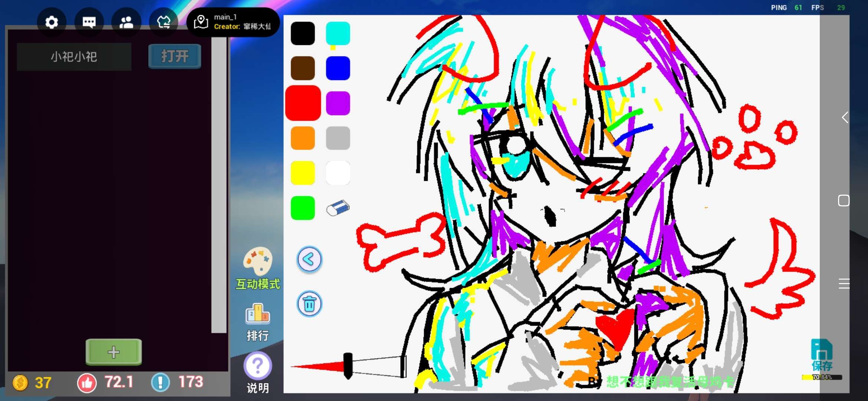Select the eraser tool
Image resolution: width=868 pixels, height=401 pixels.
tap(338, 208)
